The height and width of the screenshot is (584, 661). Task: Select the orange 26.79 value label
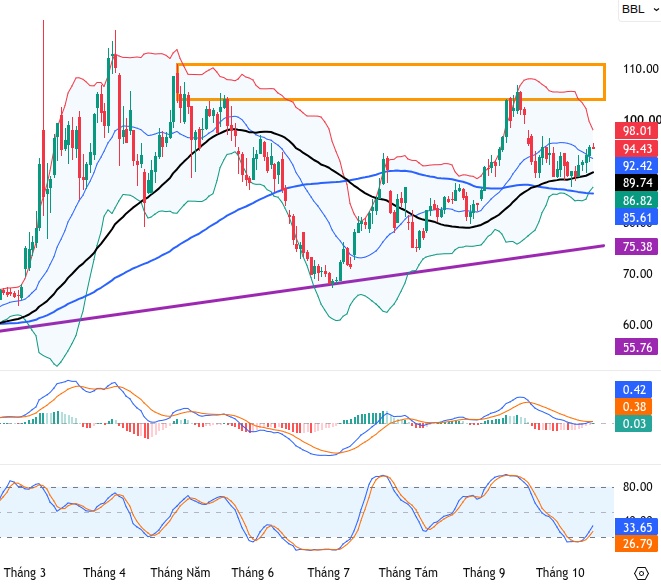637,544
